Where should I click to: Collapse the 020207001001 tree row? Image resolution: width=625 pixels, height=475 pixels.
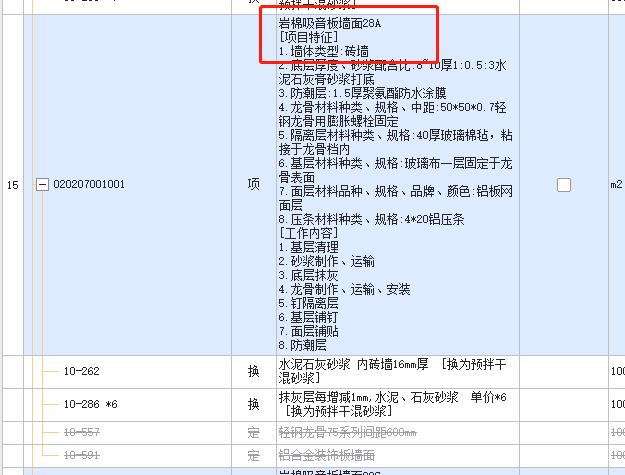tap(42, 185)
